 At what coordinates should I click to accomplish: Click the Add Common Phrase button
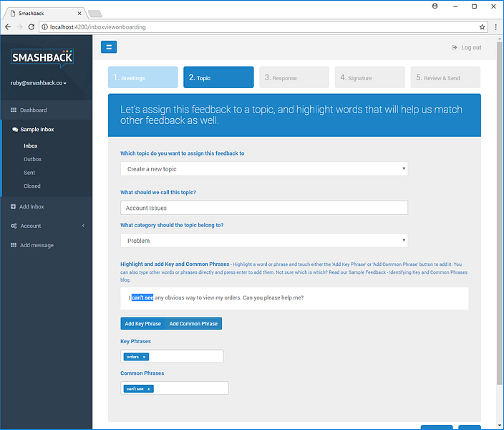point(193,324)
